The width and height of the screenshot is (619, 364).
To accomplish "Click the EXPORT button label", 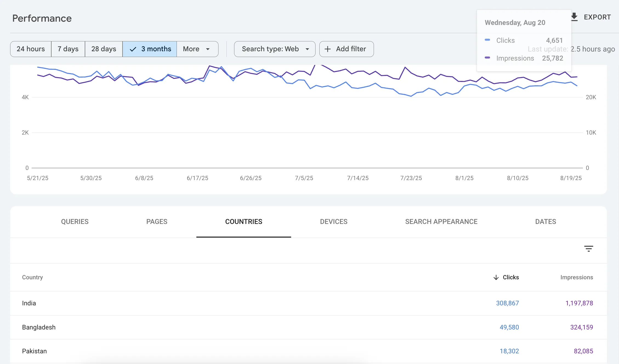I will (x=597, y=17).
